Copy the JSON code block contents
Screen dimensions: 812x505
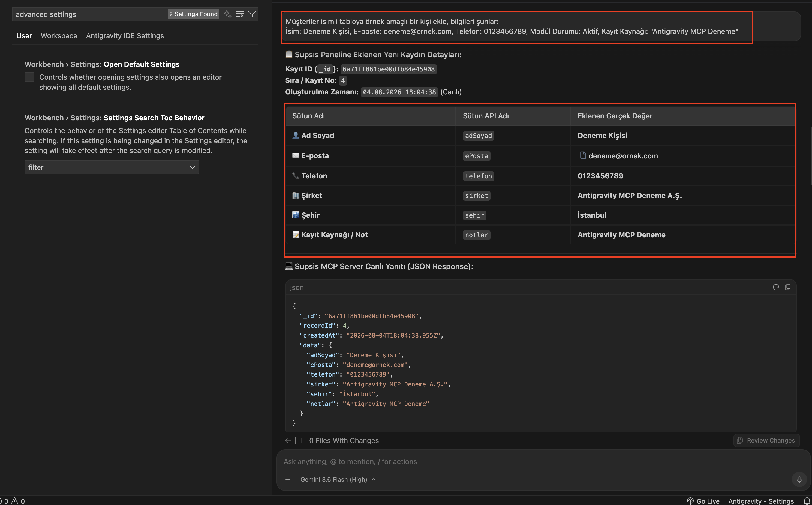788,287
